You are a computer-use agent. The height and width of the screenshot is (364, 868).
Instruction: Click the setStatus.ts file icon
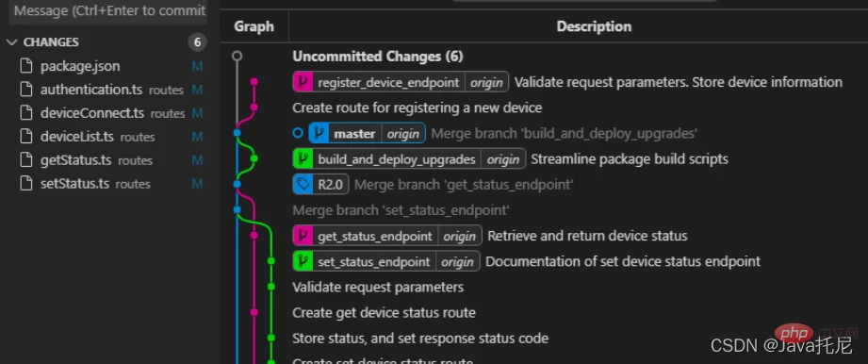click(26, 183)
